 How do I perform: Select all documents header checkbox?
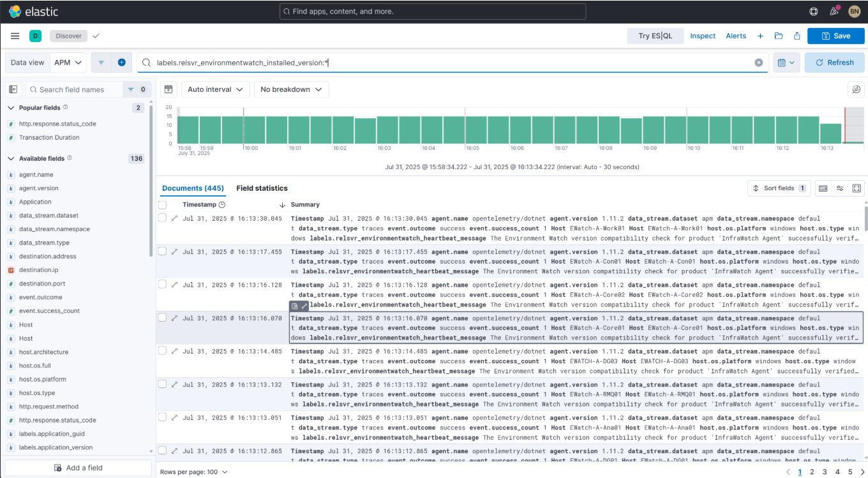tap(162, 205)
